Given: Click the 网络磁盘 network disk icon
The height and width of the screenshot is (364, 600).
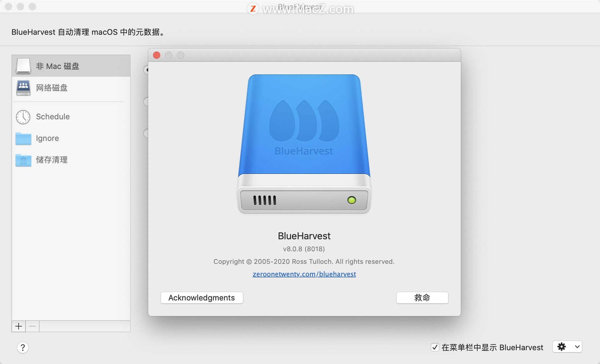Looking at the screenshot, I should coord(23,88).
